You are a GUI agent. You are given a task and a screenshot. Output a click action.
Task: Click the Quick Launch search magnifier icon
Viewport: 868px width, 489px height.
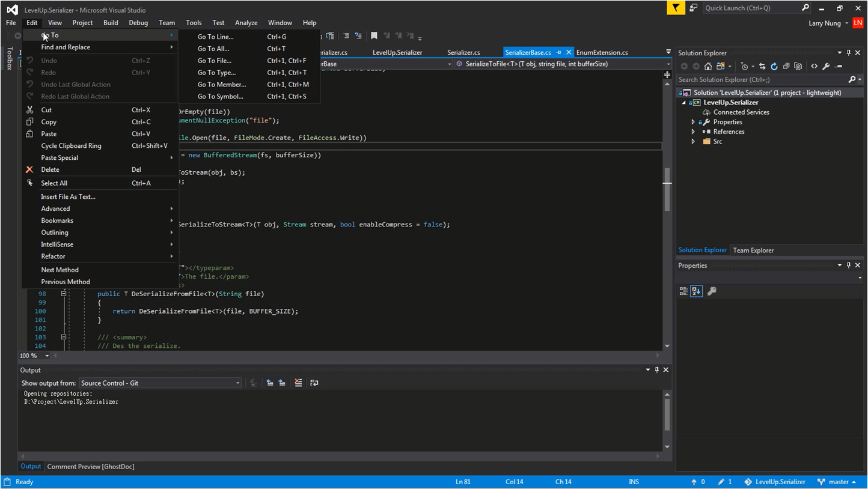point(805,8)
